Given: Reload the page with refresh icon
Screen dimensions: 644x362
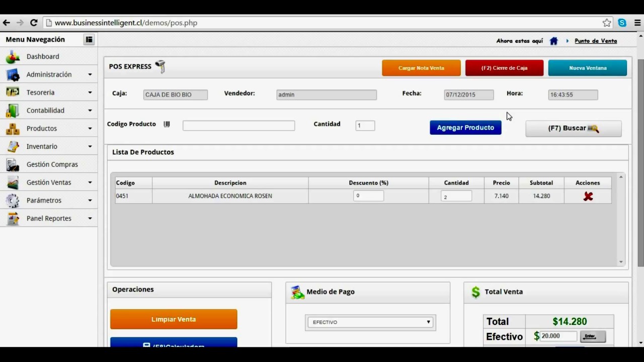Looking at the screenshot, I should click(x=34, y=23).
